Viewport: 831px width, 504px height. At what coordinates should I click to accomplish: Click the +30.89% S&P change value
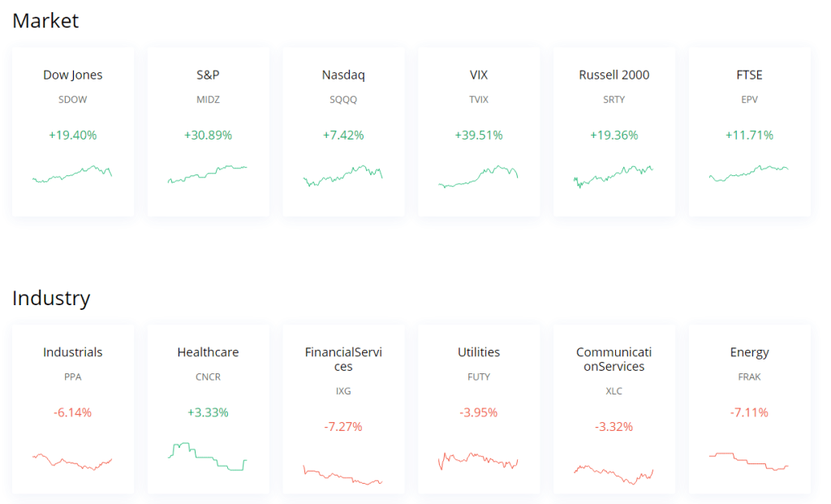point(208,135)
